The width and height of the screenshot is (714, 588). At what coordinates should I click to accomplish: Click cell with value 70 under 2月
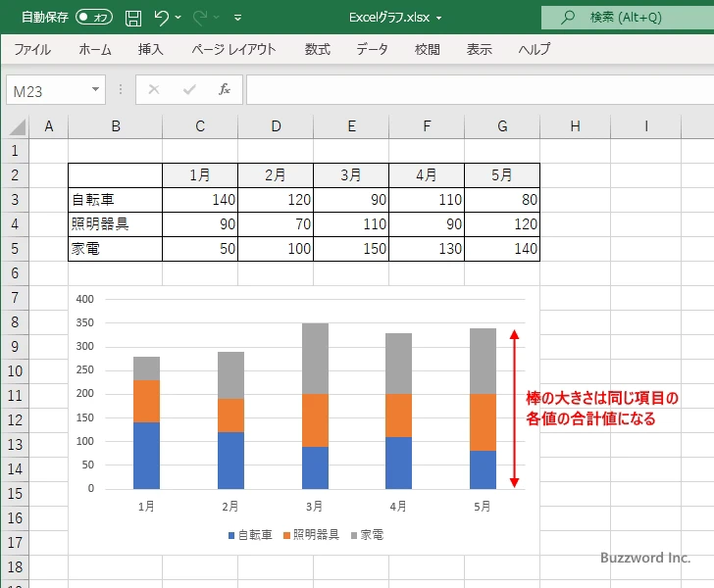(276, 224)
